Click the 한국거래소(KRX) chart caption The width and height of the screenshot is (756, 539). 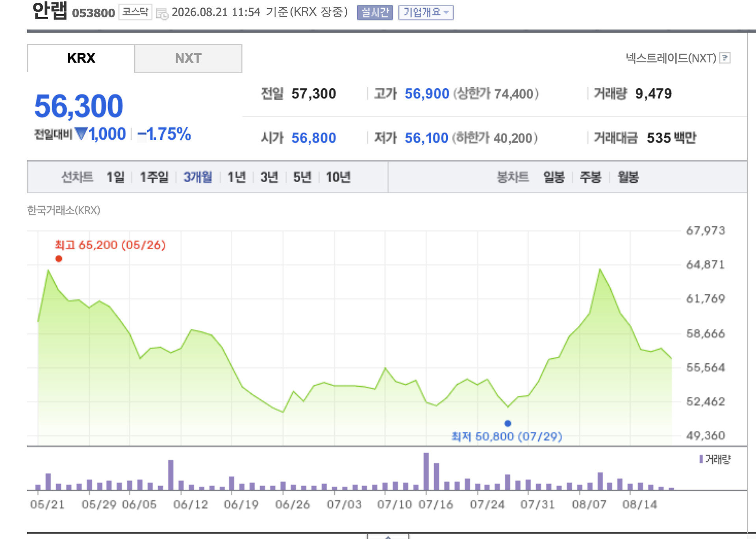coord(64,210)
